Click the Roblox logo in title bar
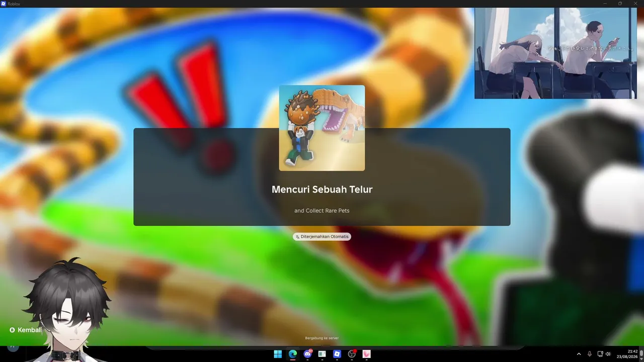Image resolution: width=644 pixels, height=362 pixels. 4,4
